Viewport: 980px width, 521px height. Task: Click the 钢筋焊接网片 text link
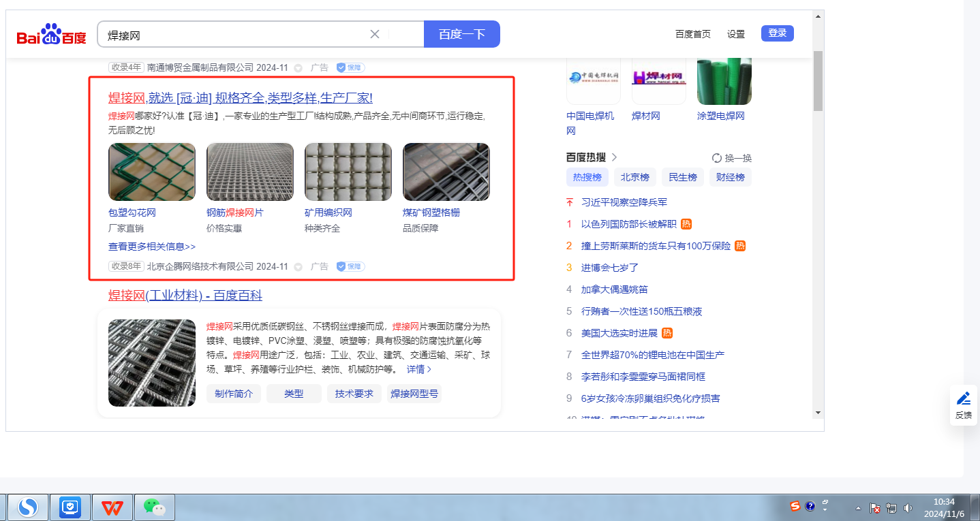click(235, 212)
